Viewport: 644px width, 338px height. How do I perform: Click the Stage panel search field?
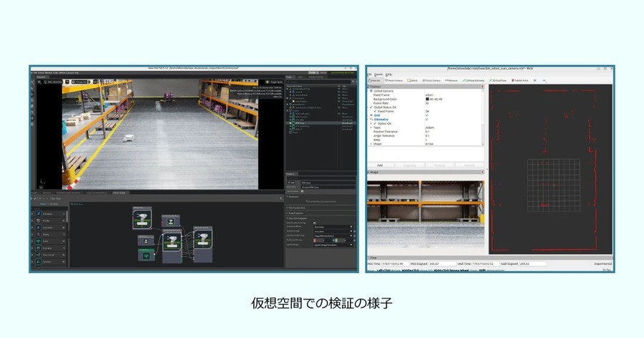pos(318,82)
